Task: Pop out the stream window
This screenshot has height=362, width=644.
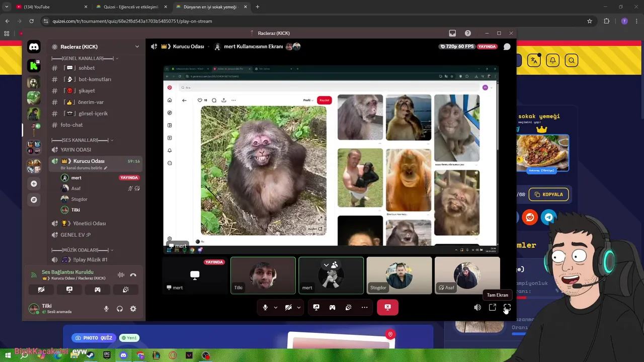Action: (x=492, y=307)
